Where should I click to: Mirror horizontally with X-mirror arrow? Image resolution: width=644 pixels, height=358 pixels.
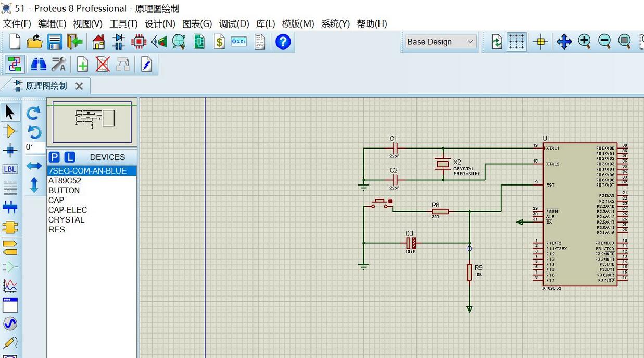click(34, 166)
